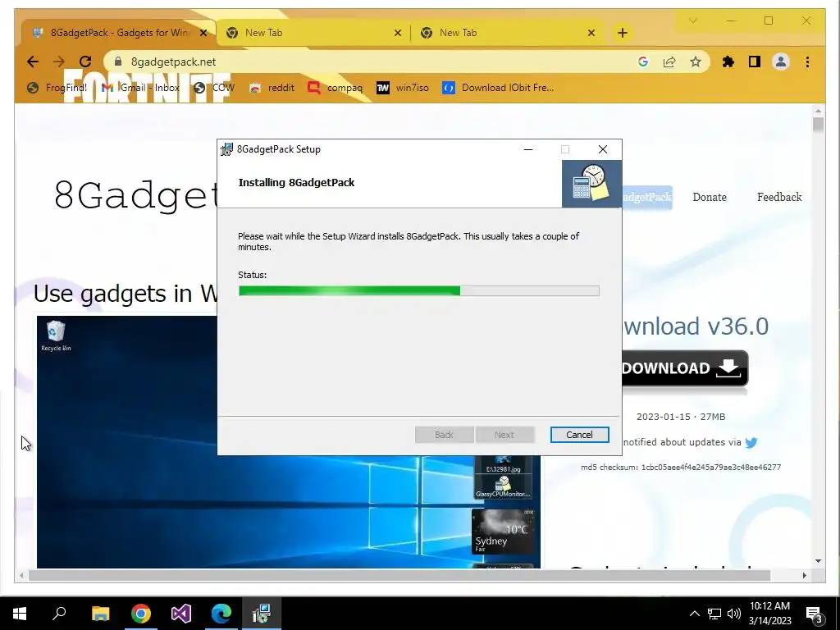
Task: Click the black DOWNLOAD button
Action: point(684,368)
